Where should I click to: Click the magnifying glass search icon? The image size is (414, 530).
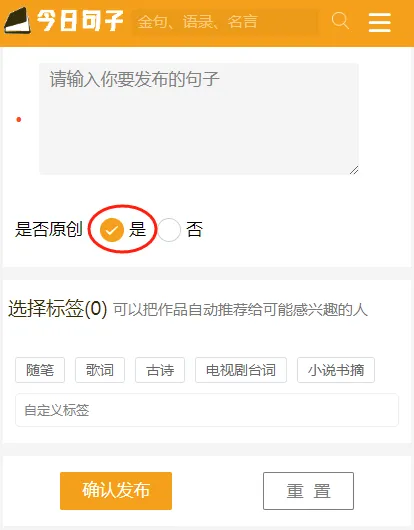click(340, 21)
